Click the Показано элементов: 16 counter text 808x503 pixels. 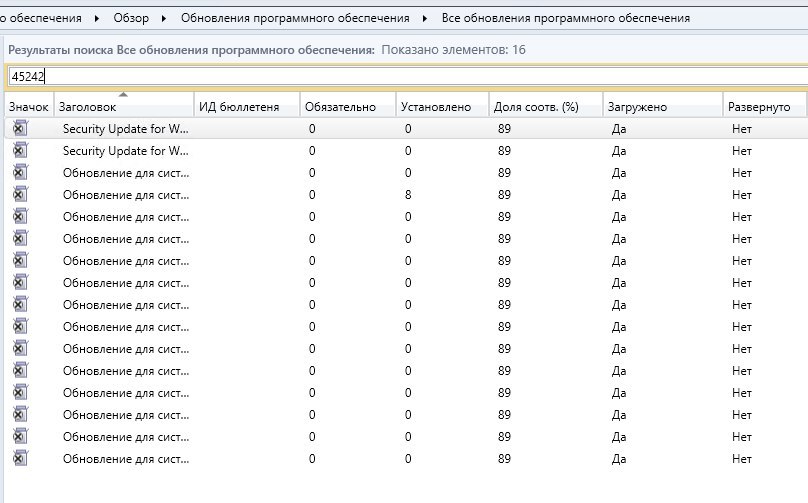453,50
